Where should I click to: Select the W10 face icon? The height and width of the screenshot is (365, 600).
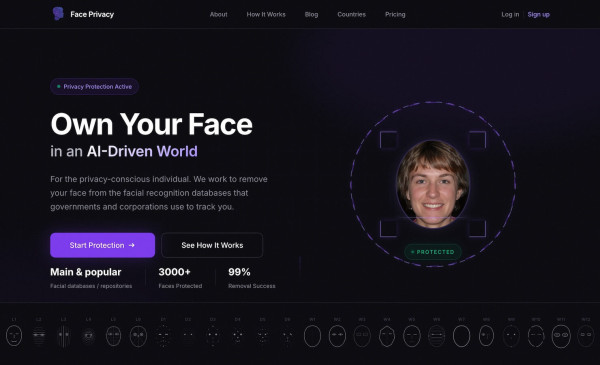pyautogui.click(x=536, y=336)
